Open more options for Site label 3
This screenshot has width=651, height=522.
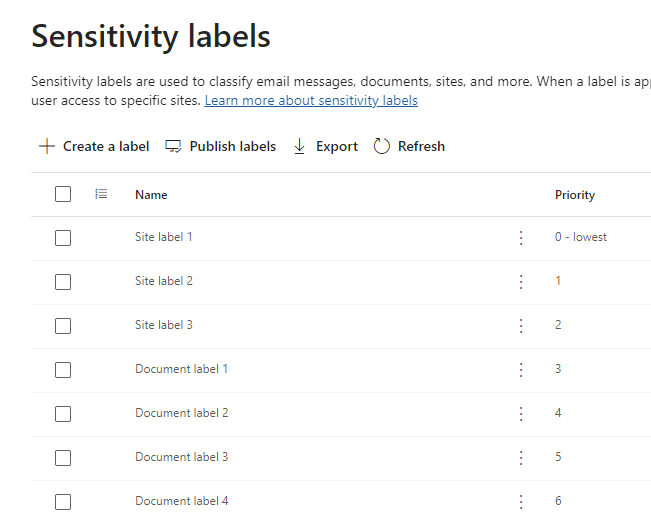521,326
